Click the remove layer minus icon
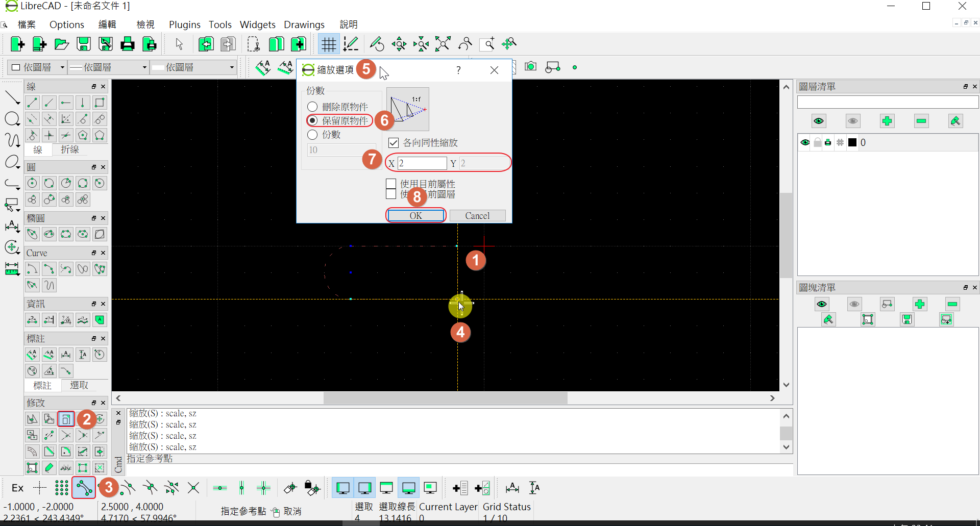Viewport: 980px width, 526px height. coord(921,121)
